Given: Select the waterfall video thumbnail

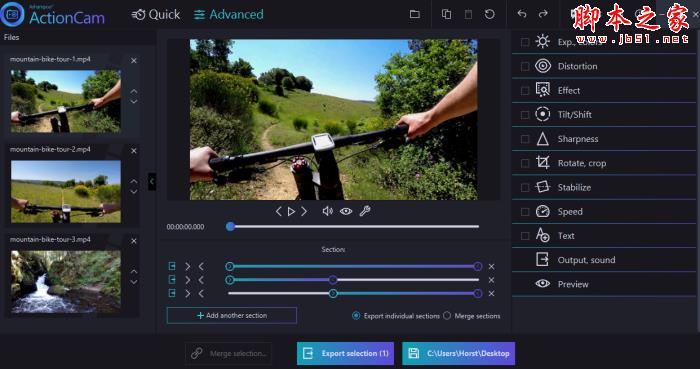Looking at the screenshot, I should click(x=66, y=282).
